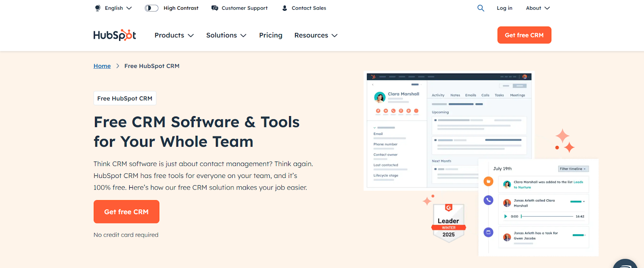Open the chat widget in bottom corner
This screenshot has height=268, width=644.
click(x=625, y=264)
